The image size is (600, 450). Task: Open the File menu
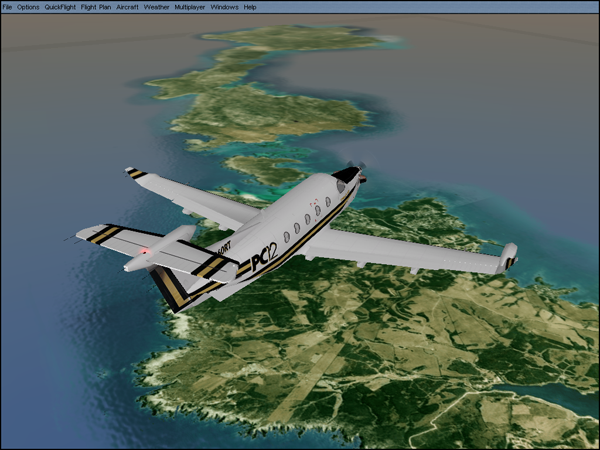[x=8, y=7]
